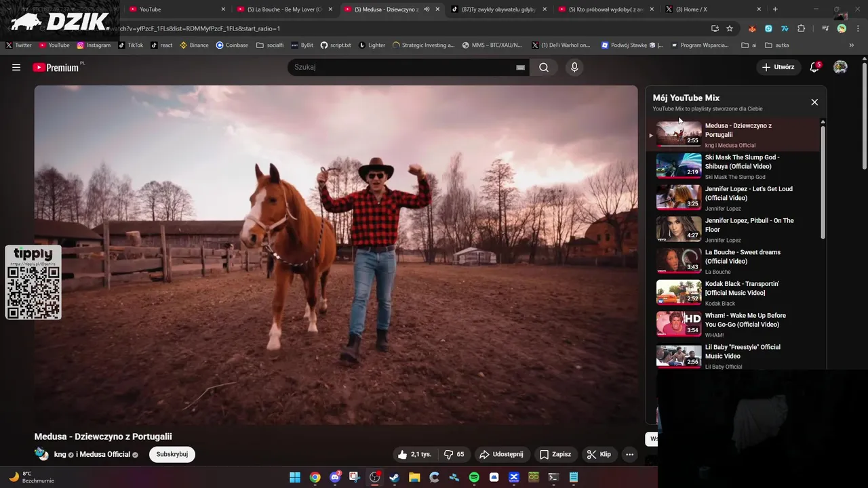Open more actions three-dot menu under video
Image resolution: width=868 pixels, height=488 pixels.
(630, 454)
